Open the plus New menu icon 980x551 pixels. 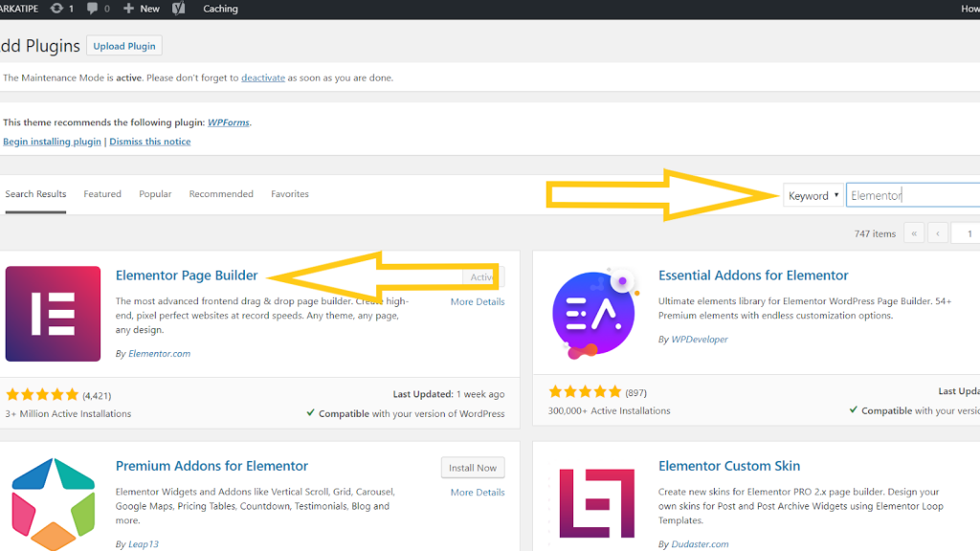tap(129, 8)
